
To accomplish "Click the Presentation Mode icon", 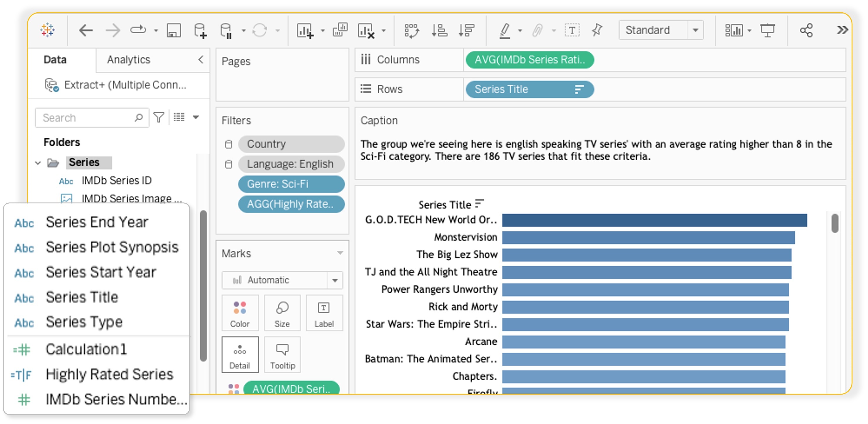I will click(767, 31).
